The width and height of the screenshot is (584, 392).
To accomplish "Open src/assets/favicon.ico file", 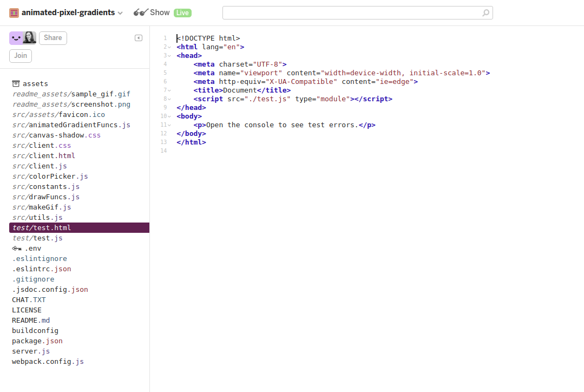I will click(58, 115).
